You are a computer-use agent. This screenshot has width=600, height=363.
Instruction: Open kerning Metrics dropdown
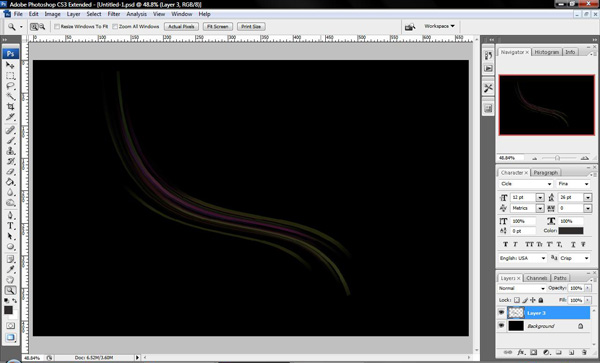click(540, 208)
